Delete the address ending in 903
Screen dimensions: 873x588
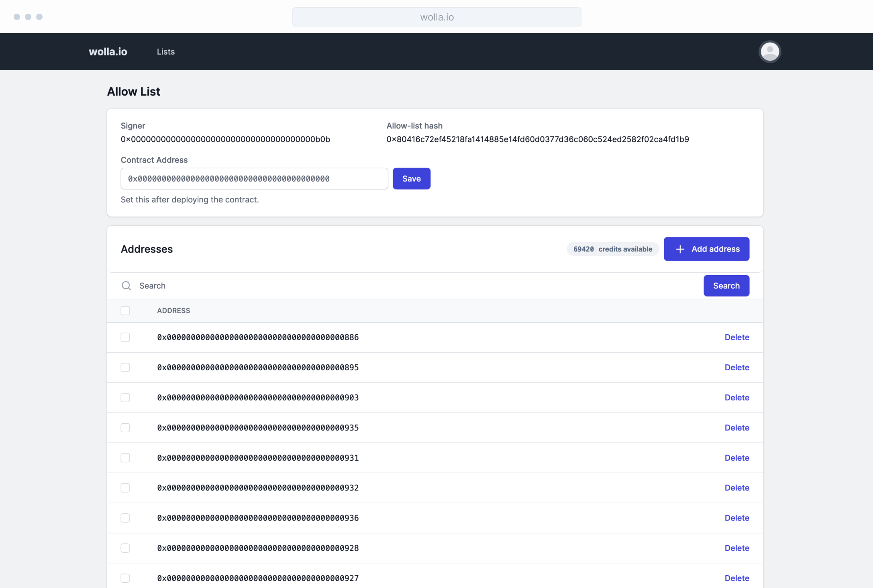736,398
